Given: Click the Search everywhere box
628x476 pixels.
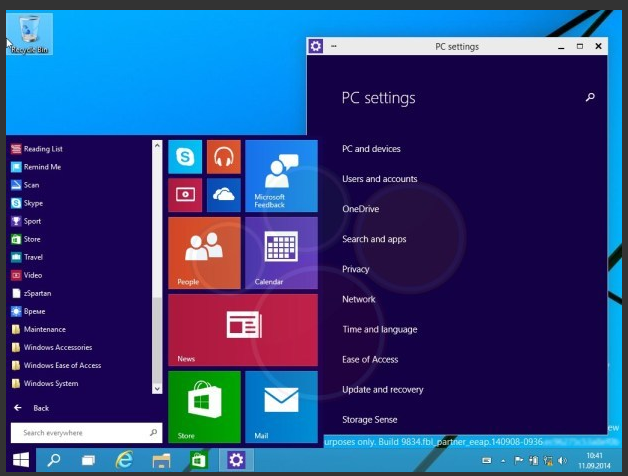Looking at the screenshot, I should click(x=87, y=433).
